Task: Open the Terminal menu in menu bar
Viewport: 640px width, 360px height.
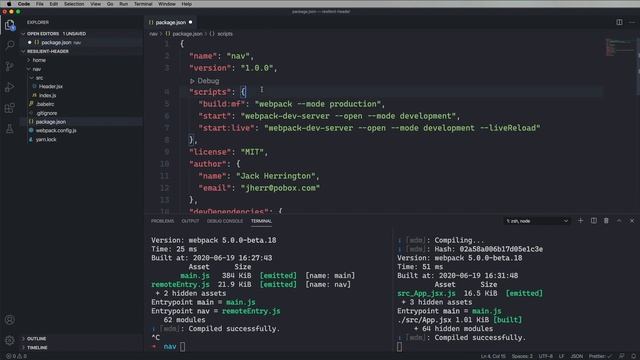Action: click(x=143, y=4)
